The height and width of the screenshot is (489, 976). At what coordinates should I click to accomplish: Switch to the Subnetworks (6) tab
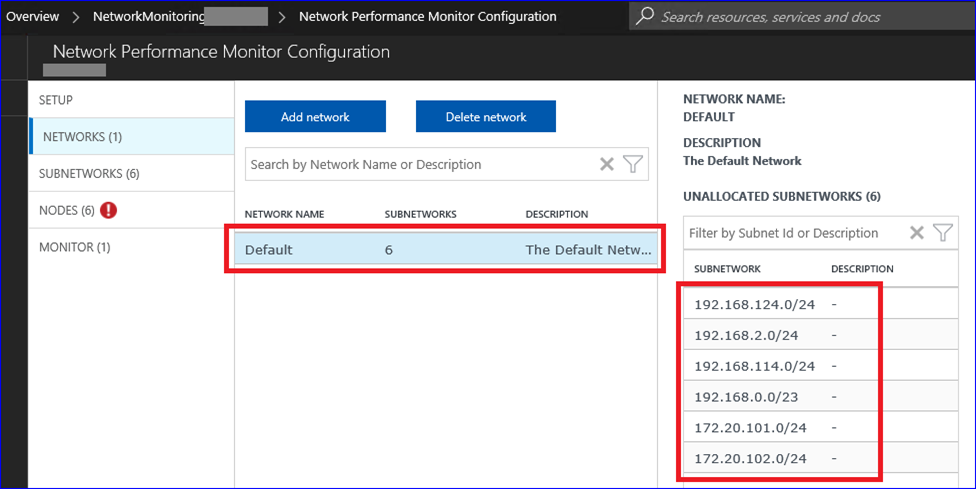coord(89,173)
